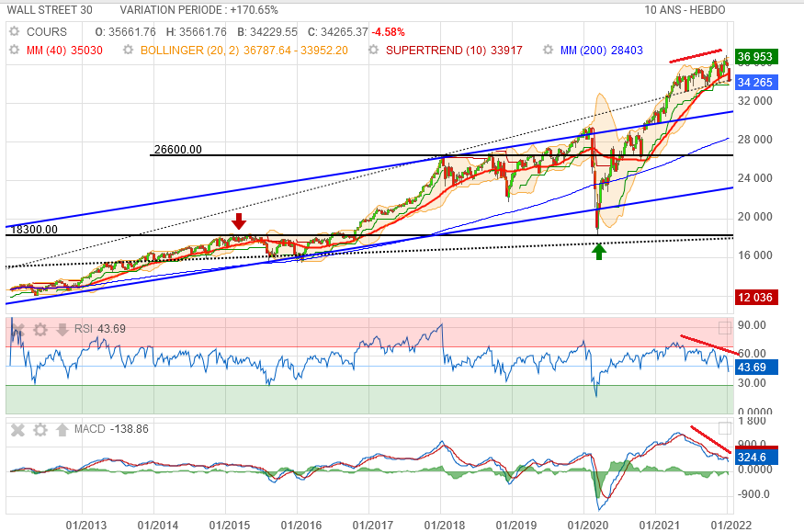Image resolution: width=804 pixels, height=532 pixels.
Task: Move the RSI panel down
Action: pyautogui.click(x=62, y=329)
